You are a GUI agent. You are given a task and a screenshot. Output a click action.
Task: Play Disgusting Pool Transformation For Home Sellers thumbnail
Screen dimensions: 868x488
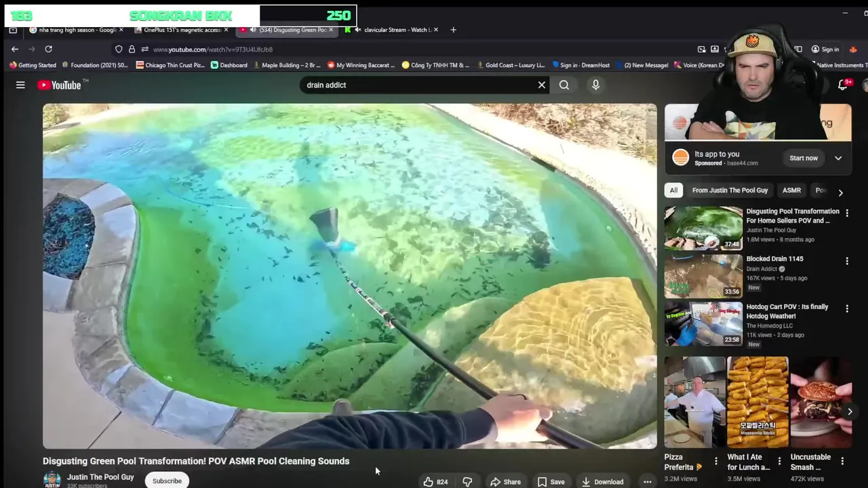coord(703,228)
